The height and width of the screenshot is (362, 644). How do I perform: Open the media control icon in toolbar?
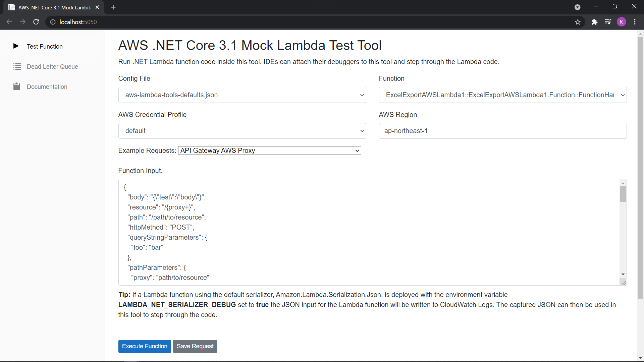click(x=608, y=22)
